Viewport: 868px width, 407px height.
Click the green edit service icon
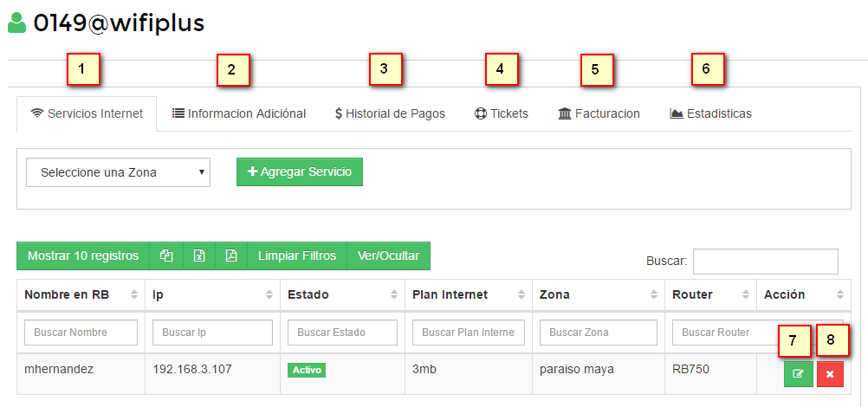(798, 374)
